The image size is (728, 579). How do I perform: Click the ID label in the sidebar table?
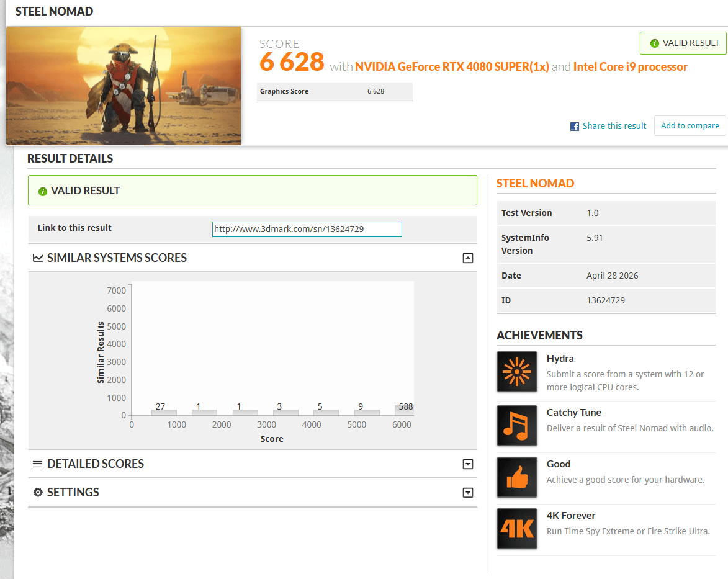point(506,300)
